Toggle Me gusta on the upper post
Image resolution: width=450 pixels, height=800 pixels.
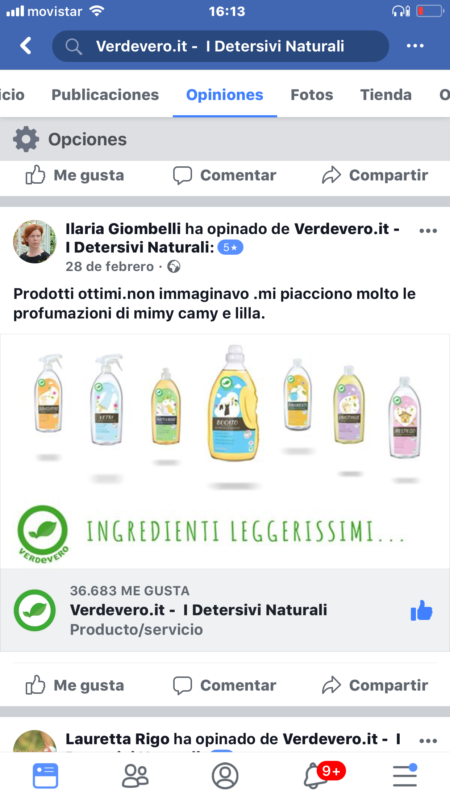click(75, 175)
